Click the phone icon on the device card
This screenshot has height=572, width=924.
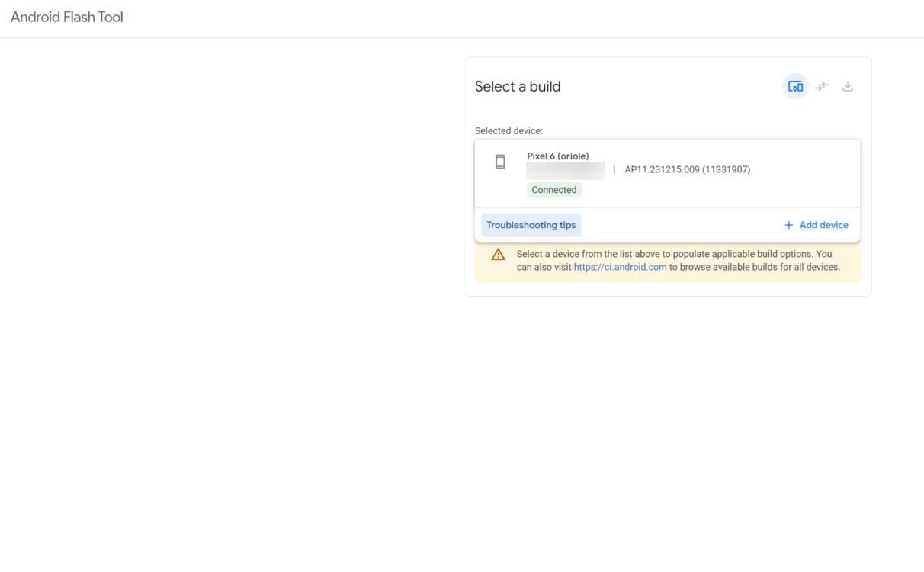(502, 161)
